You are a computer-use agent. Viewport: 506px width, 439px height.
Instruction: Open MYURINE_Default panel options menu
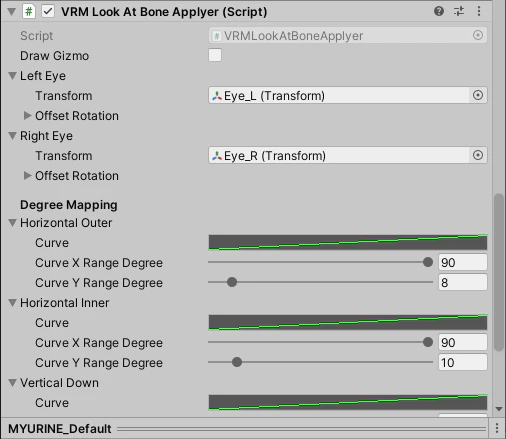tap(497, 428)
